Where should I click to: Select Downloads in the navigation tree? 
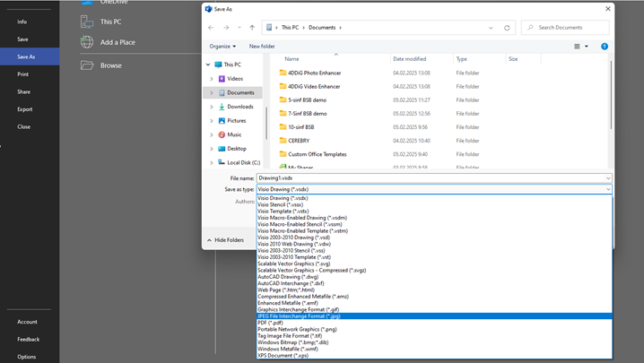coord(240,107)
